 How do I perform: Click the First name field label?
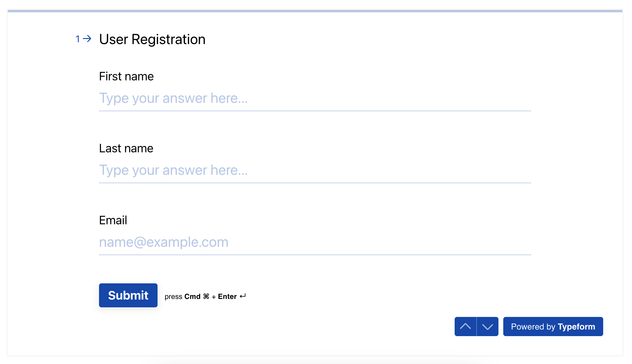(126, 76)
